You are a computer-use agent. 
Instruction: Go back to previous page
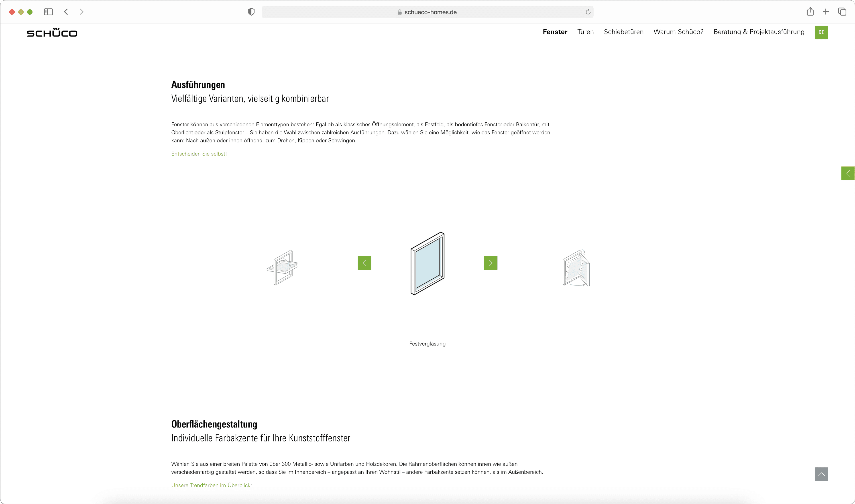click(x=66, y=12)
